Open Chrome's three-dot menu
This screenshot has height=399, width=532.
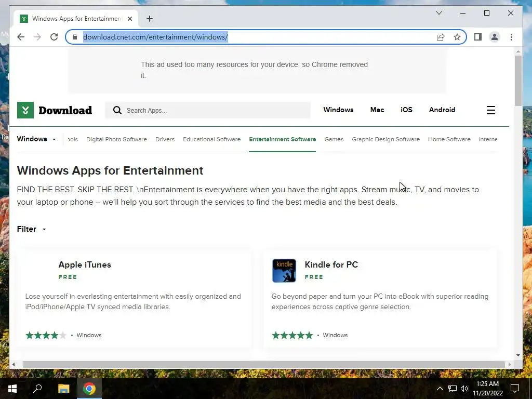point(511,37)
